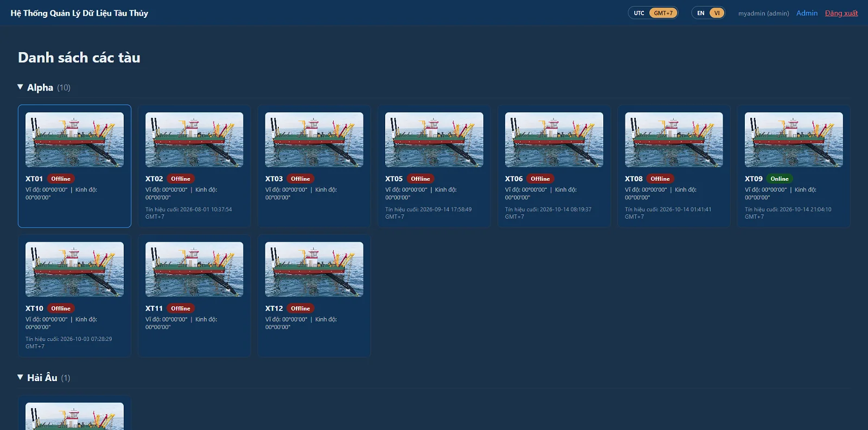Select VI language option
868x430 pixels.
[717, 13]
